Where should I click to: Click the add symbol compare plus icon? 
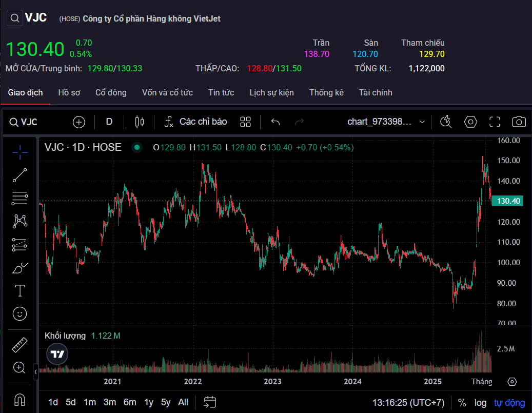[78, 122]
